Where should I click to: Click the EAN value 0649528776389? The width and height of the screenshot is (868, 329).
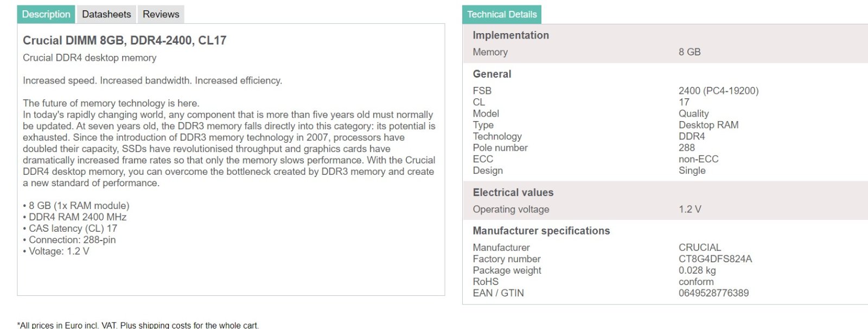[713, 293]
